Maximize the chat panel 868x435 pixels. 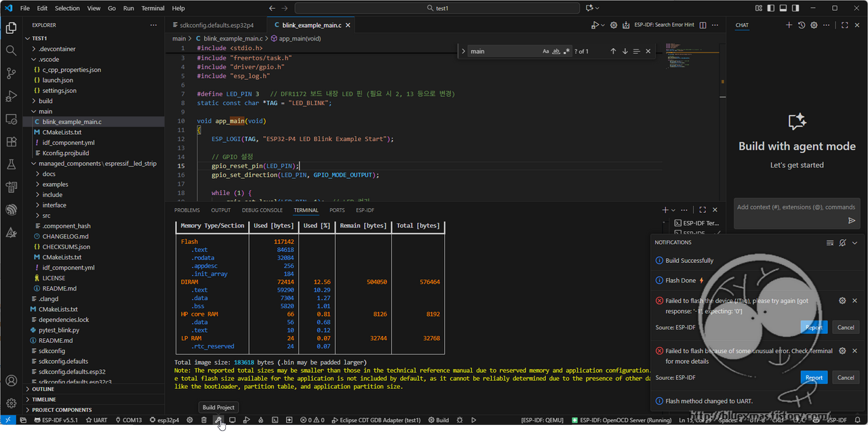click(845, 25)
